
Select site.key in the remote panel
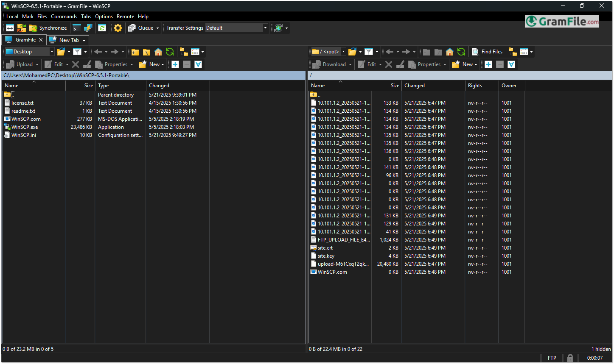coord(326,256)
